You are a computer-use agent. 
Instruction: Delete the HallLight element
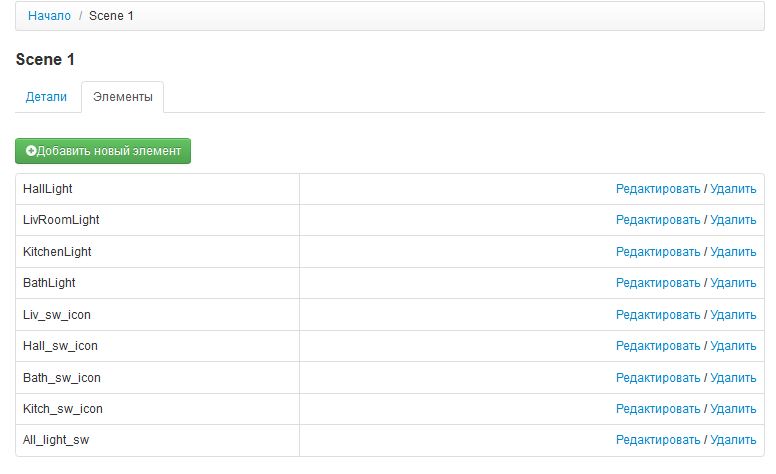coord(733,189)
